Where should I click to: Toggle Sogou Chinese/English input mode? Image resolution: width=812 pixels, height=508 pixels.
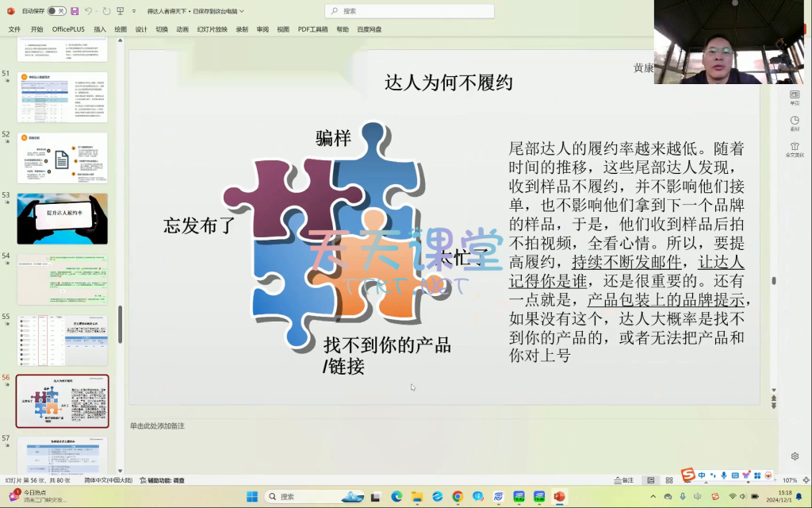(702, 475)
